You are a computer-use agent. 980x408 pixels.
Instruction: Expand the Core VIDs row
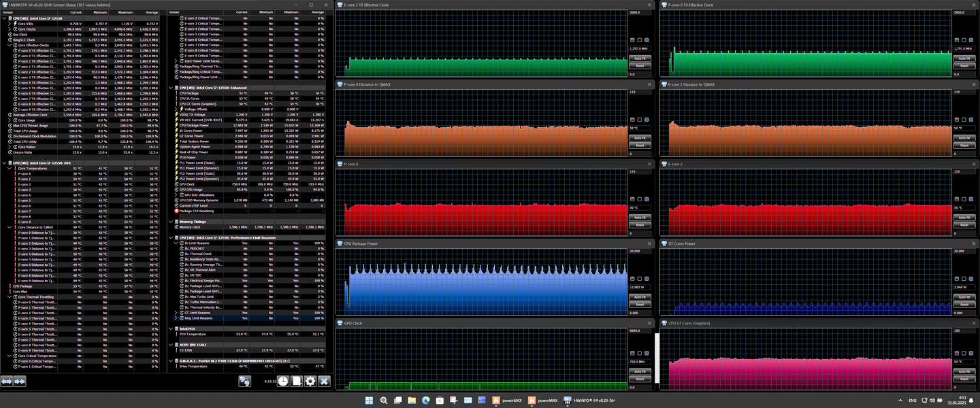point(10,24)
